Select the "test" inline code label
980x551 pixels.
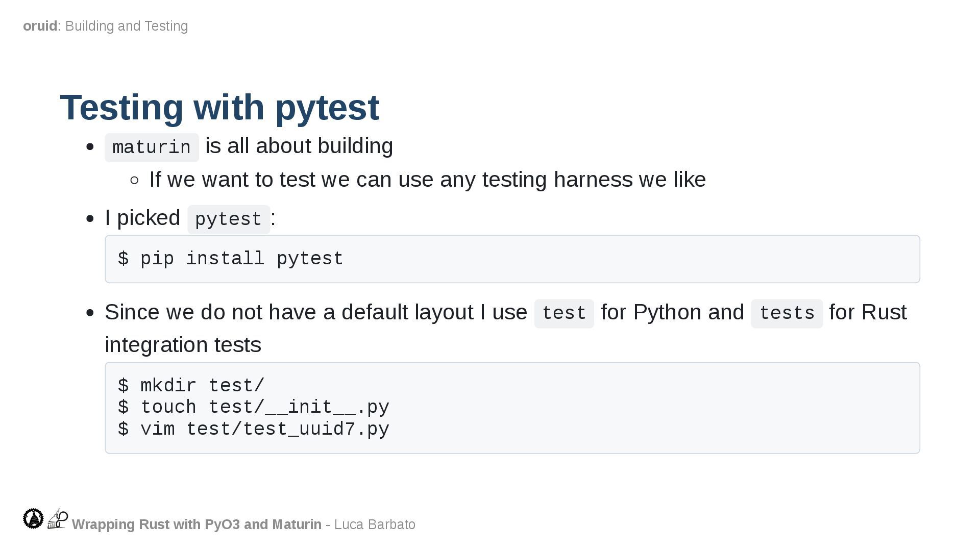563,313
